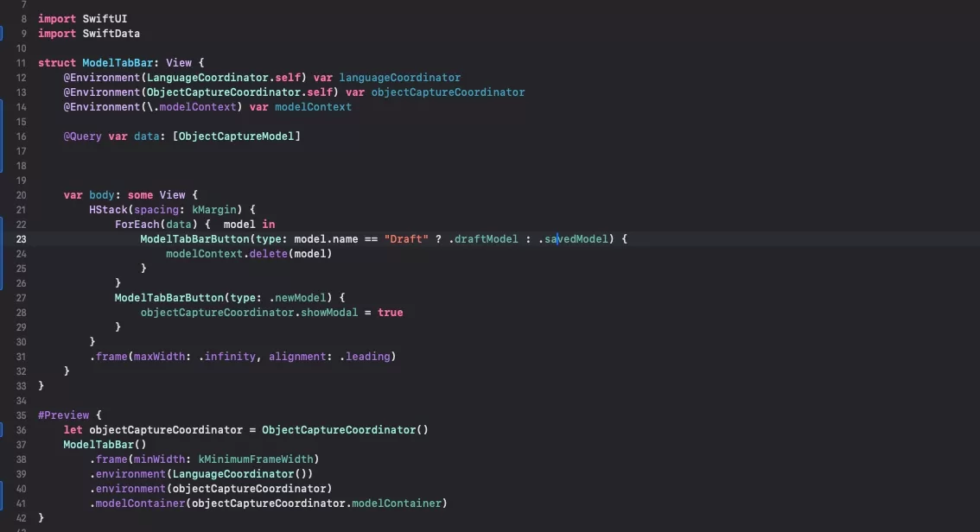Click "ModelTabBar()" on line 37
This screenshot has height=532, width=980.
coord(105,445)
